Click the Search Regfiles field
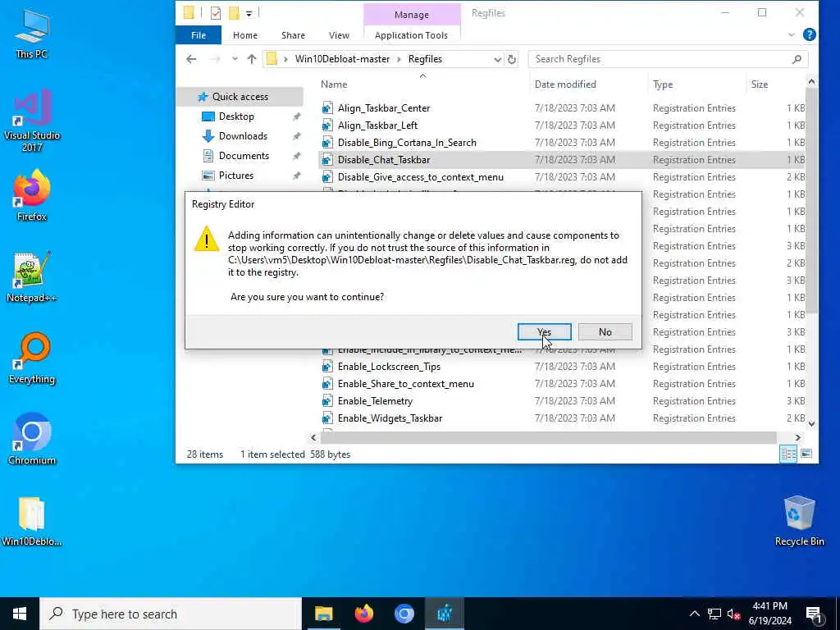Image resolution: width=840 pixels, height=630 pixels. click(x=667, y=59)
